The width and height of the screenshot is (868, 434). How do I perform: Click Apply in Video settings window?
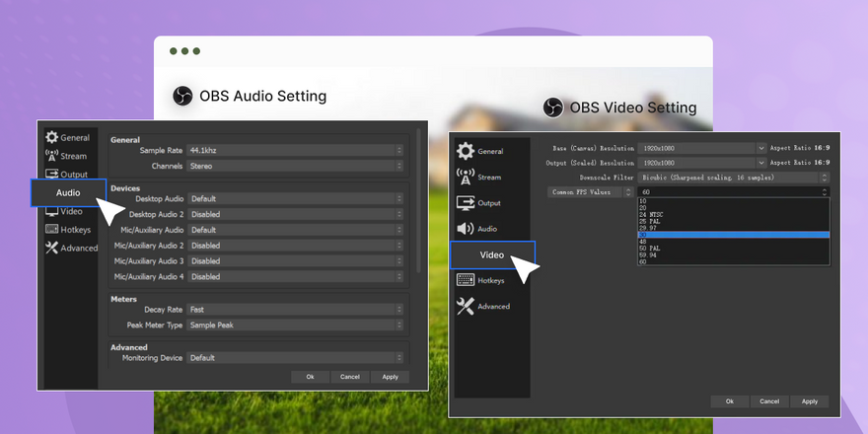click(x=810, y=401)
